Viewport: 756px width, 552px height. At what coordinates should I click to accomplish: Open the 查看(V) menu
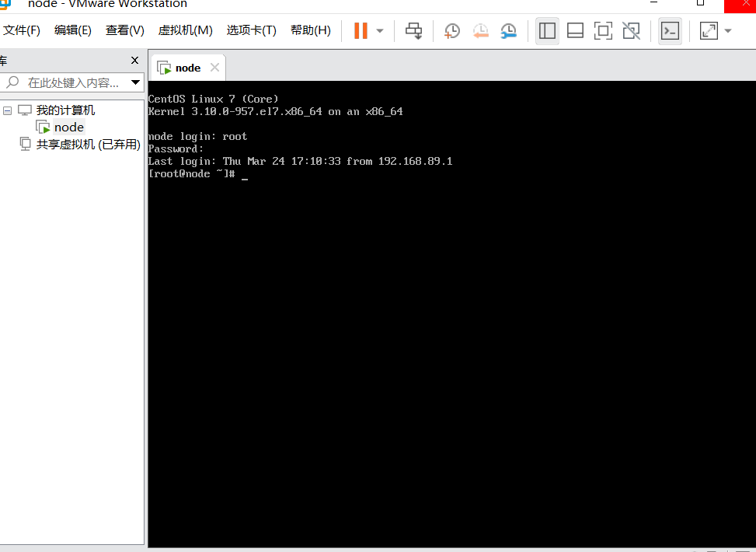click(125, 30)
